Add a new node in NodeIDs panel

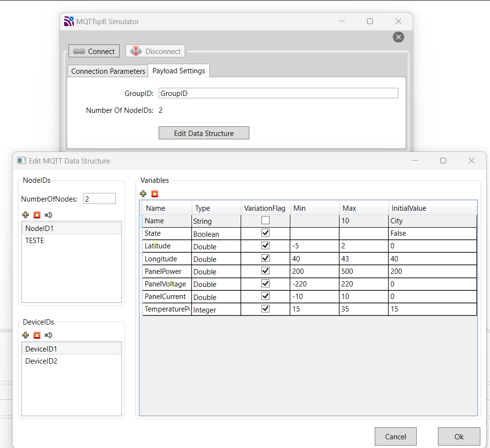point(26,215)
